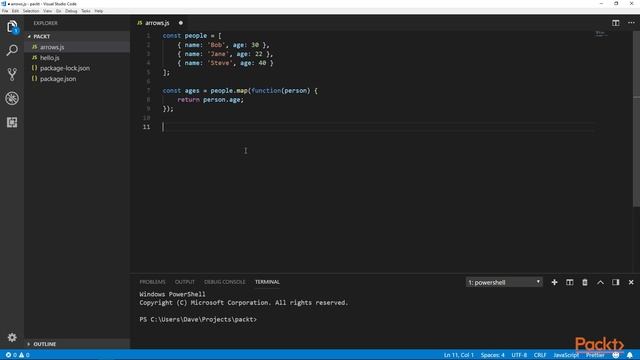The height and width of the screenshot is (360, 640).
Task: Create a new terminal with plus icon
Action: tap(554, 282)
